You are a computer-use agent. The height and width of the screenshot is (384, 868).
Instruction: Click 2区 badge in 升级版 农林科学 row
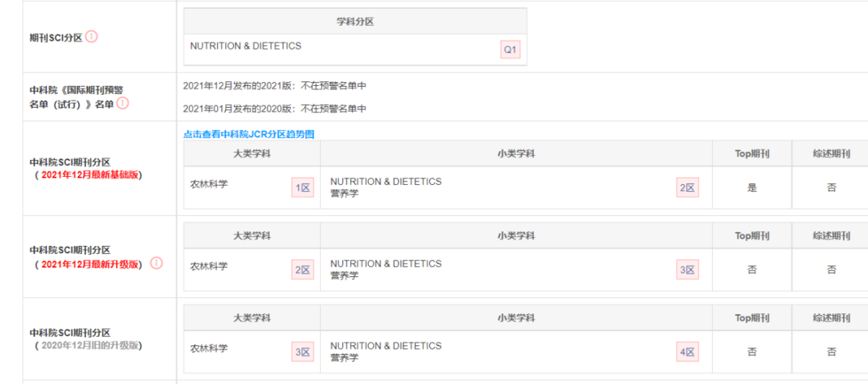click(303, 270)
